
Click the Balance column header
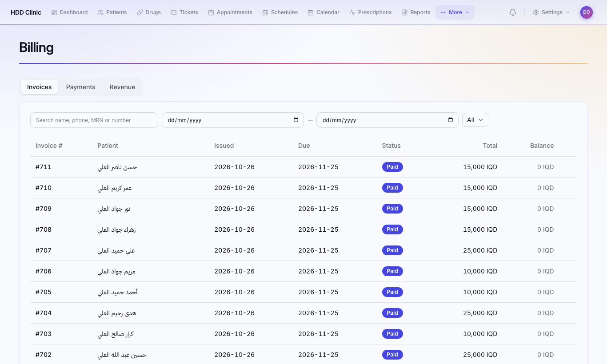(542, 146)
